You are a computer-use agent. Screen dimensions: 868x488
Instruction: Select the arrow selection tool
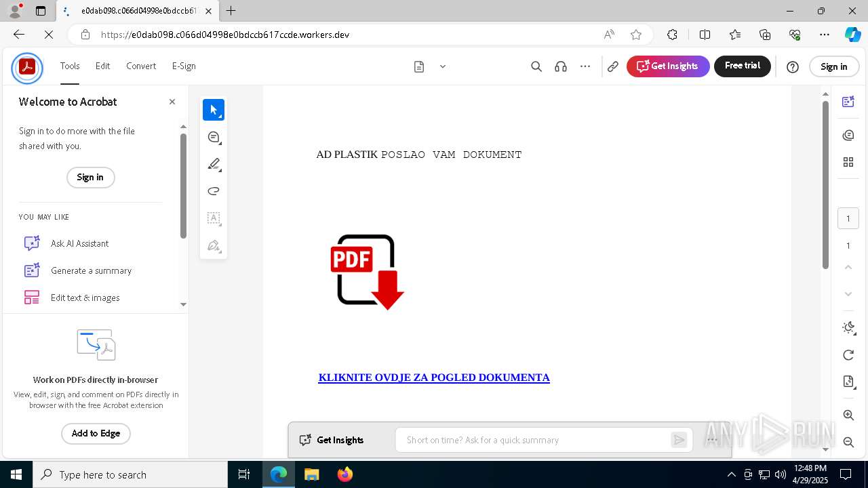[214, 110]
